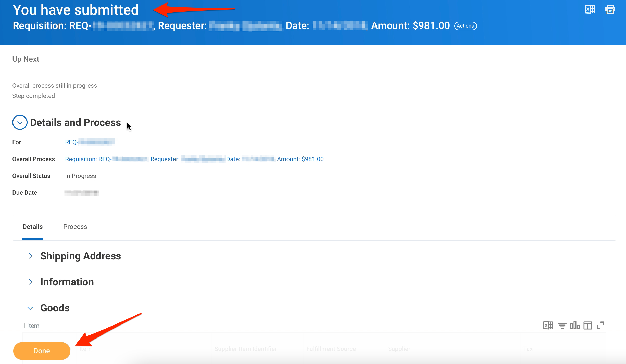Click the Due Date label

(24, 193)
